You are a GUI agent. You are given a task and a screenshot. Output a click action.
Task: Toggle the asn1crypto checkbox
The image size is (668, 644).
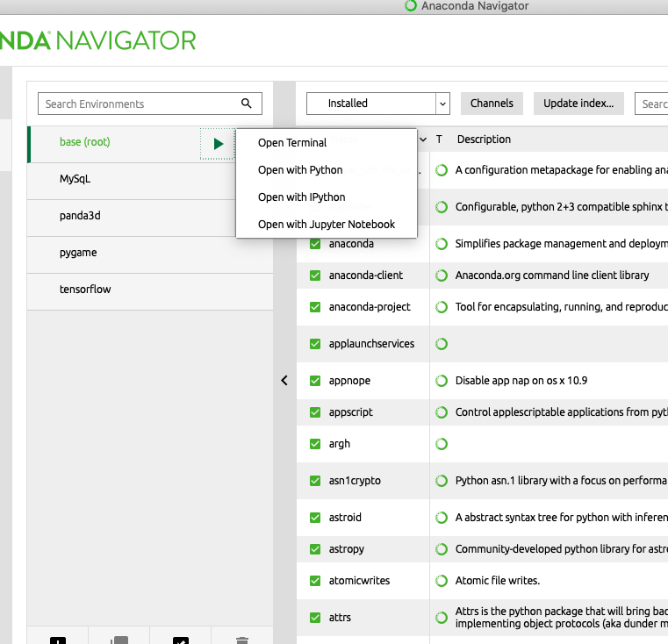point(315,481)
